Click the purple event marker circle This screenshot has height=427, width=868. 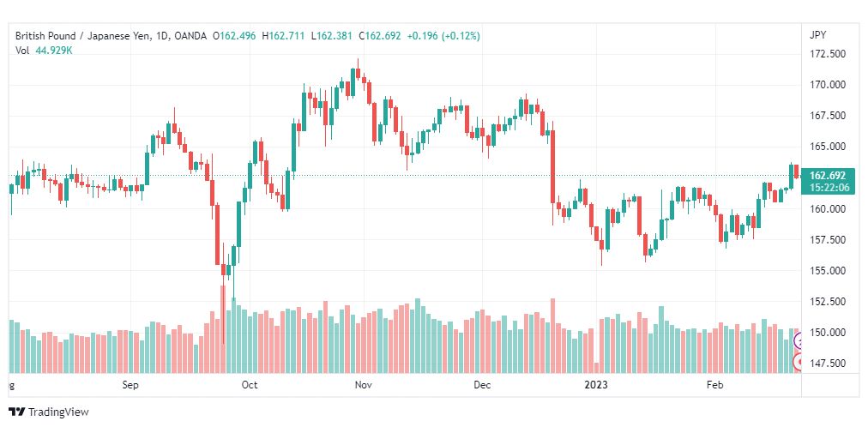pos(798,341)
